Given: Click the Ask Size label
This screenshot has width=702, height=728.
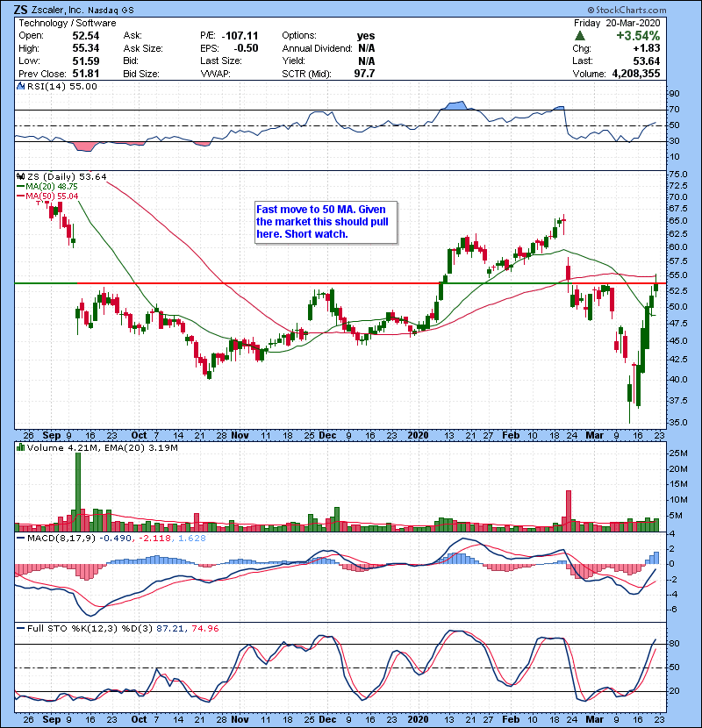Looking at the screenshot, I should (143, 48).
